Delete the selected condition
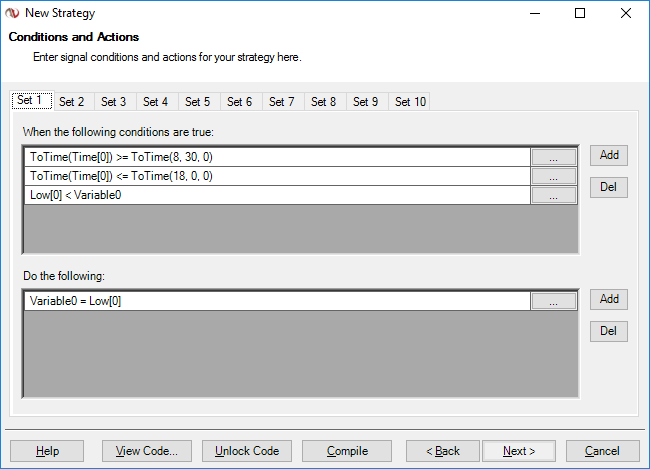 608,187
